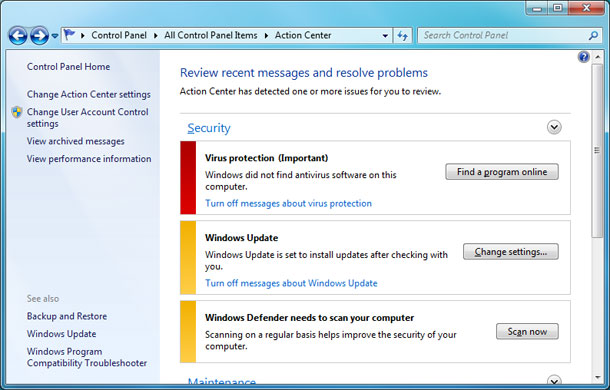Viewport: 610px width, 390px height.
Task: Click the scrollbar down arrow
Action: click(598, 377)
